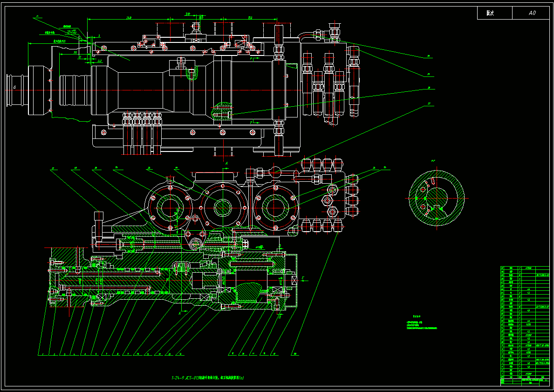Pick the section marker "A" above the gear view

tap(226, 163)
